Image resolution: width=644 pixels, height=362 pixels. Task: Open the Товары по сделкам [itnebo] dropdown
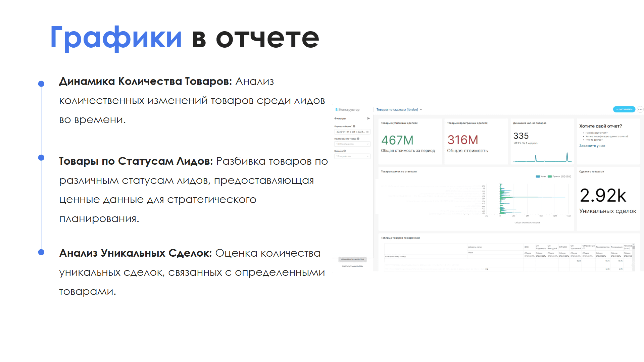point(399,110)
